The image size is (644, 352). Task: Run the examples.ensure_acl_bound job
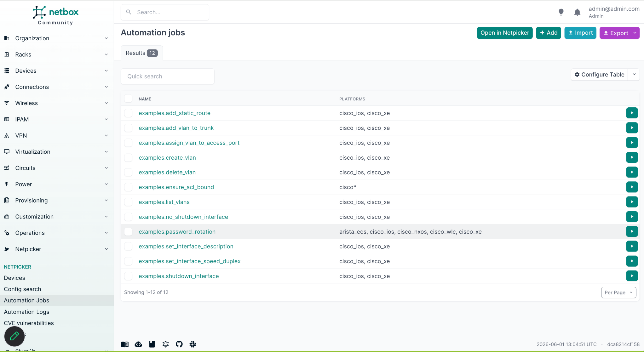coord(632,187)
